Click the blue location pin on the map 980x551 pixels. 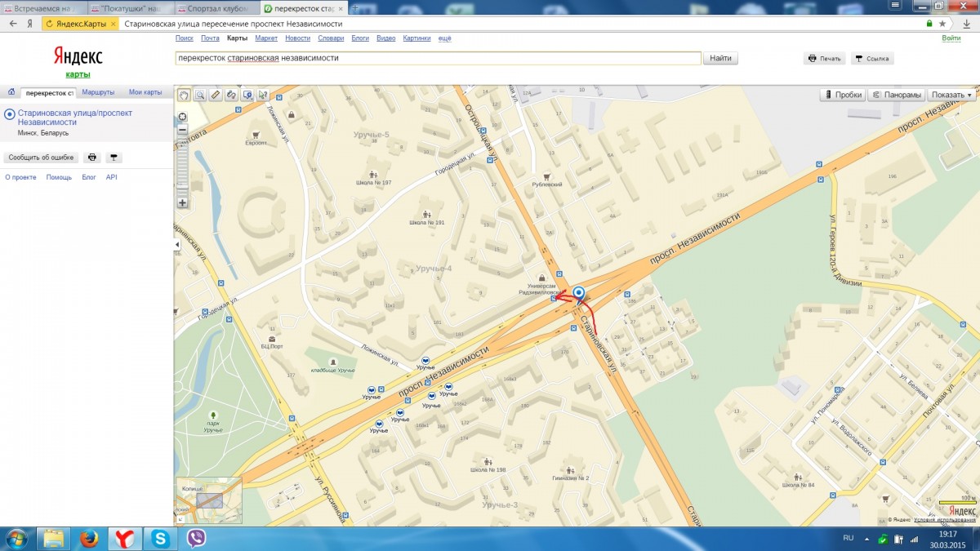(x=579, y=294)
